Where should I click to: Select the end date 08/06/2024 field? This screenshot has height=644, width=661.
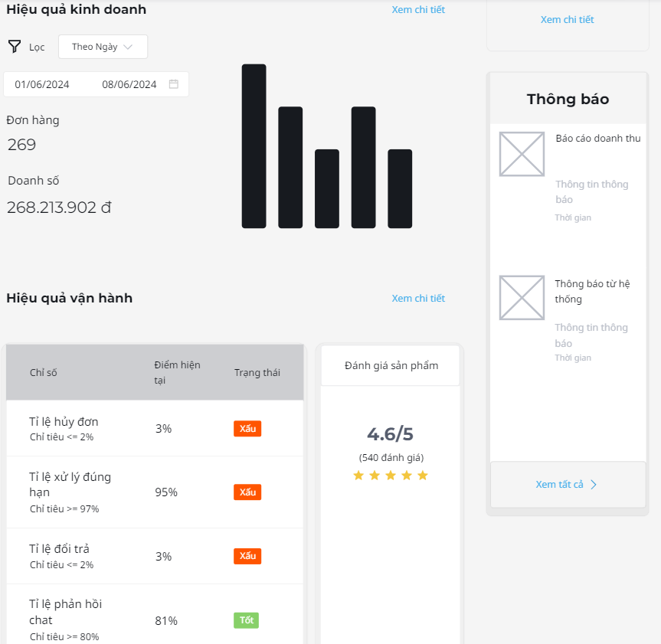(129, 84)
